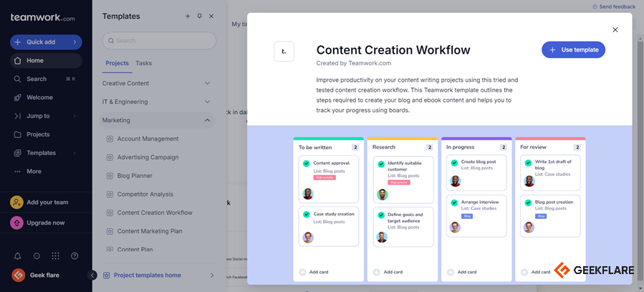
Task: Open the apps grid icon
Action: click(55, 256)
